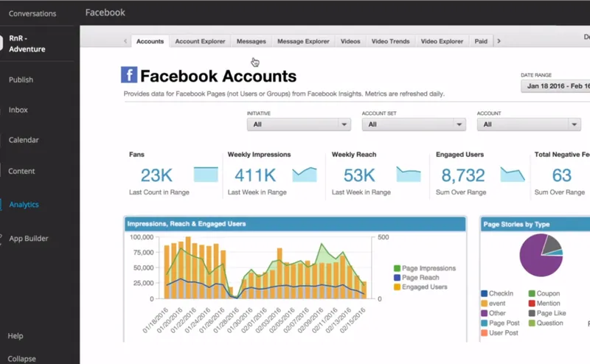The image size is (590, 364).
Task: Click the Engaged Users sparkline icon
Action: (x=513, y=175)
